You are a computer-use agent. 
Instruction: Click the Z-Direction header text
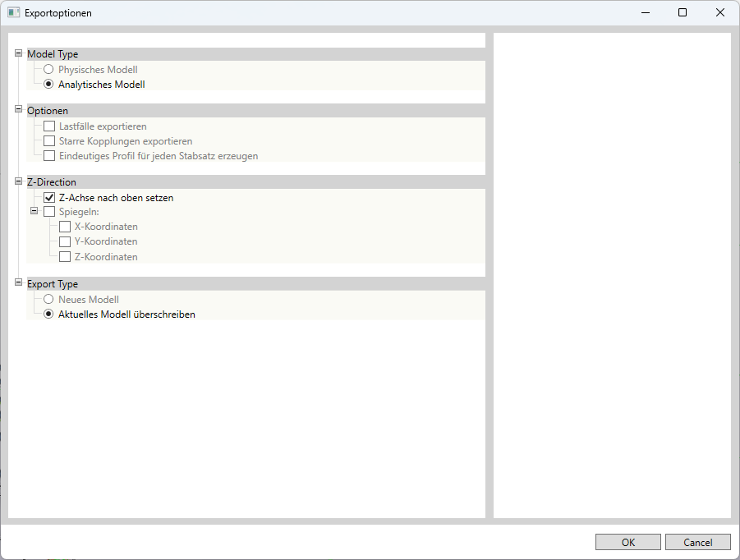point(52,182)
